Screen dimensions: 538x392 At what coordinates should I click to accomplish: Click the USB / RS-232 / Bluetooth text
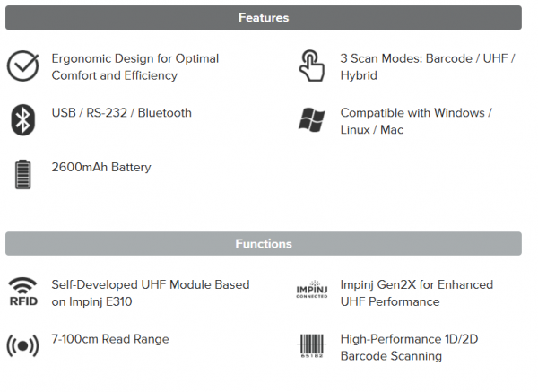(121, 113)
